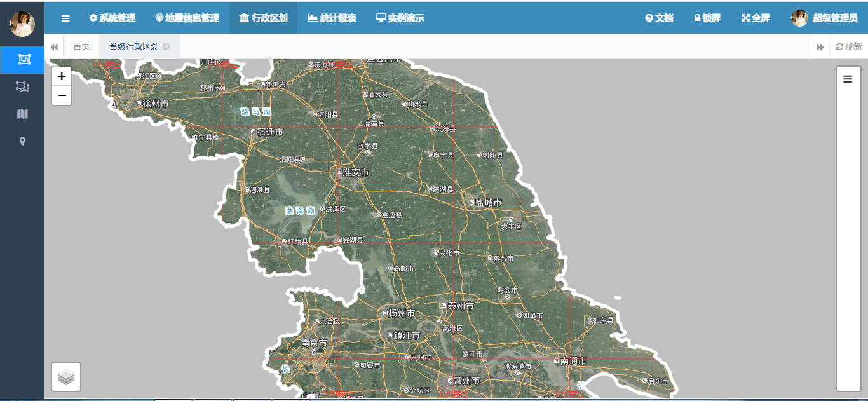
Task: Switch to 首页 tab
Action: point(81,46)
